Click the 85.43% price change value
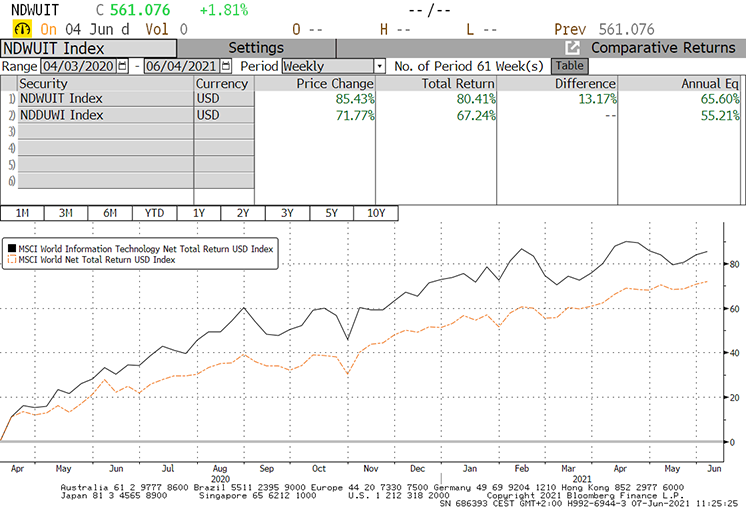 355,99
